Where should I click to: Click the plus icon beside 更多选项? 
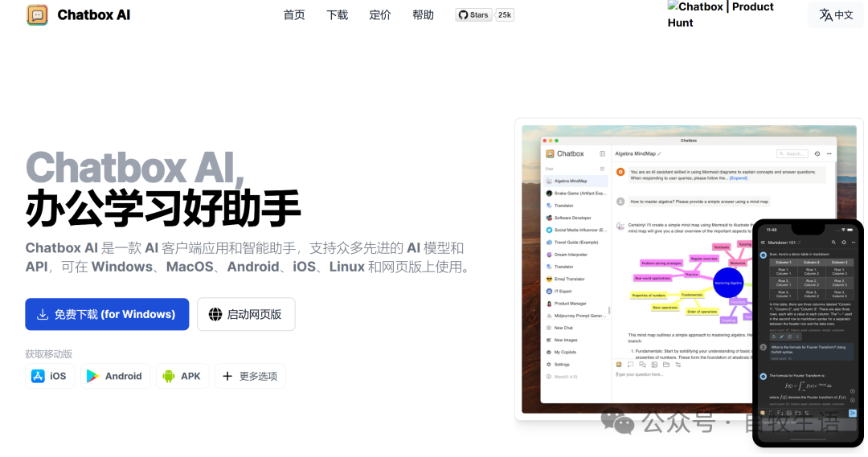(227, 376)
